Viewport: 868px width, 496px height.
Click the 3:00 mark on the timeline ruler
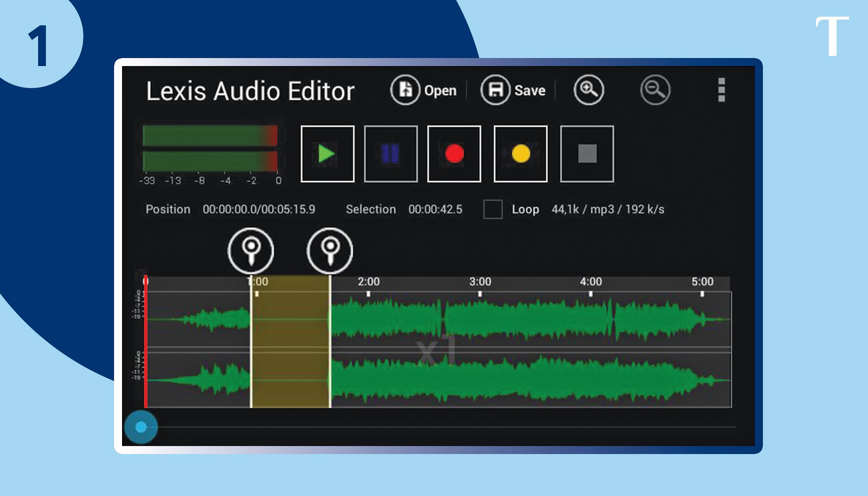[x=480, y=282]
